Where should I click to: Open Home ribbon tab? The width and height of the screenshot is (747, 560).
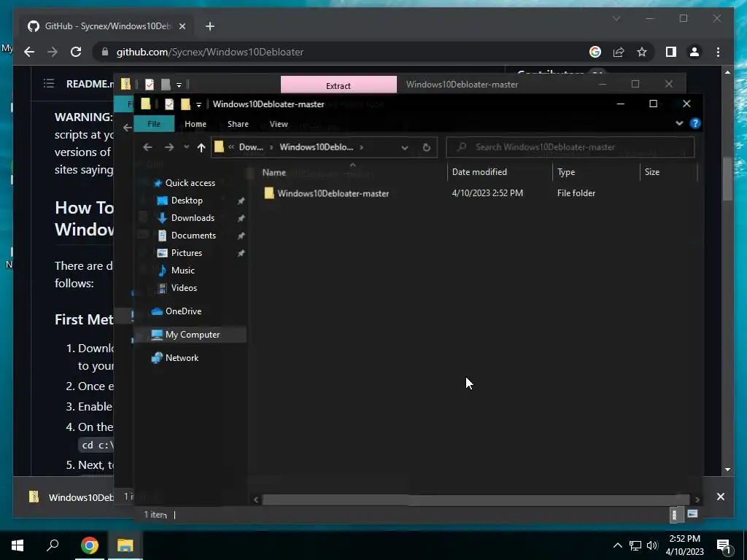click(196, 124)
